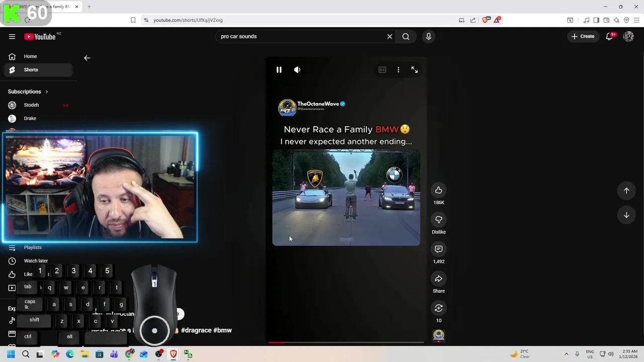
Task: Open the weather widget 21°C Clear
Action: click(520, 354)
